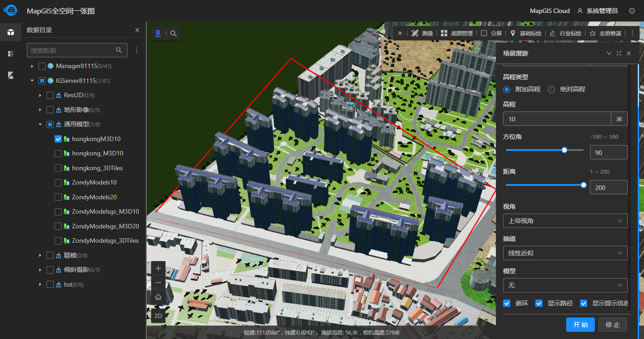Viewport: 644px width, 339px height.
Task: Click the MapGIS globe logo icon
Action: (x=10, y=10)
